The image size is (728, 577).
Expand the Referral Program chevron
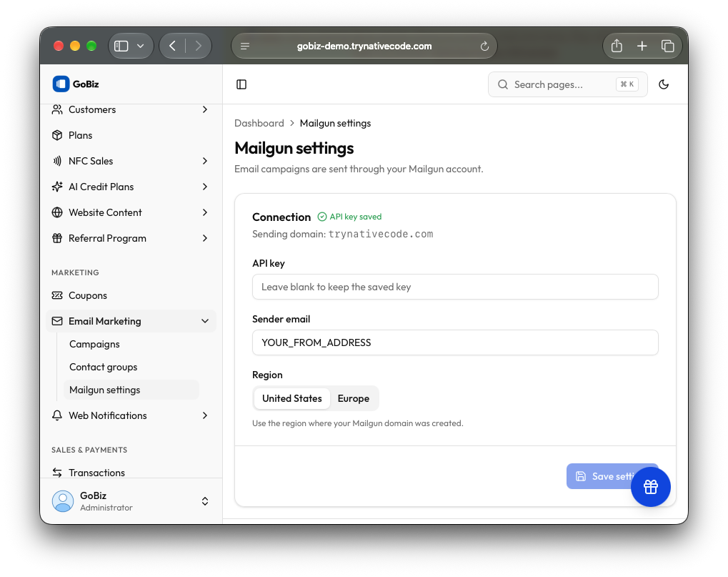205,238
